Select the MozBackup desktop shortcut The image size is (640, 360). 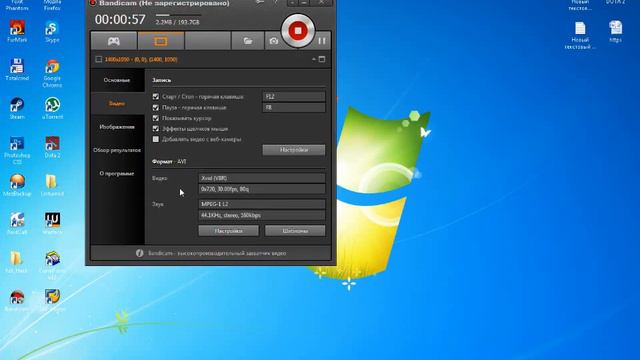coord(17,185)
